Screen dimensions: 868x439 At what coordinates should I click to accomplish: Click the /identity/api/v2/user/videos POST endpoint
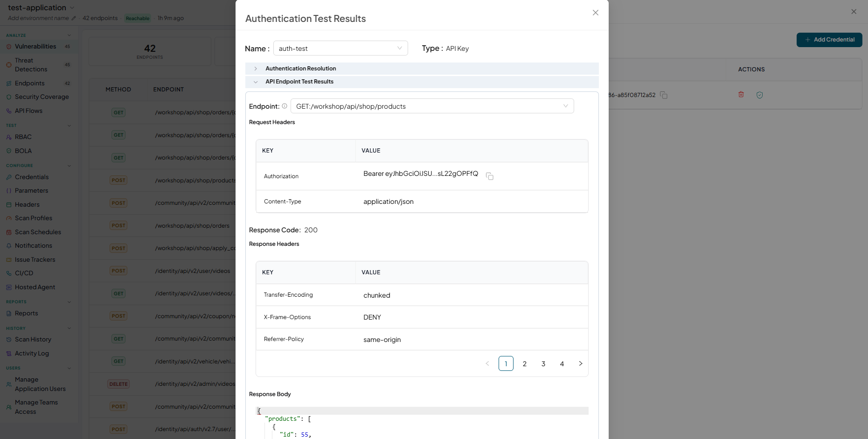pyautogui.click(x=162, y=271)
